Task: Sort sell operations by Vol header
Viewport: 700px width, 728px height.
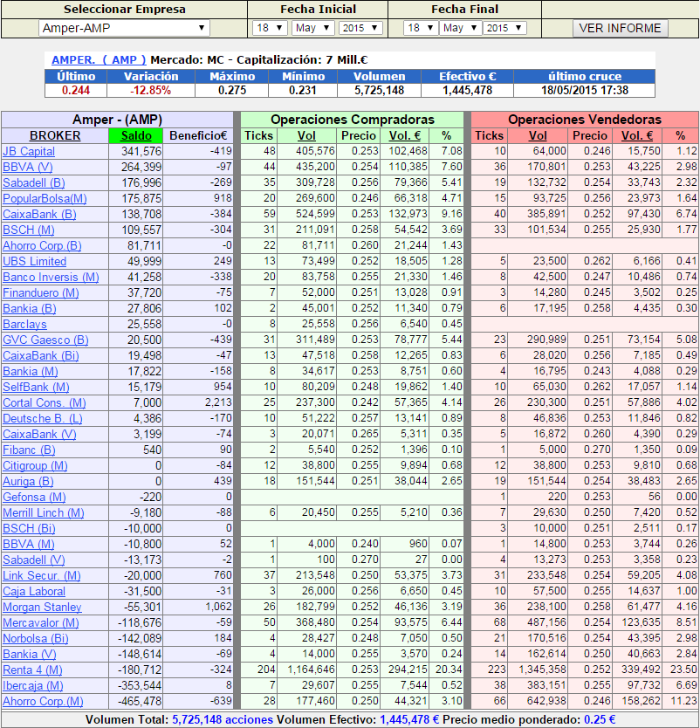Action: [538, 135]
